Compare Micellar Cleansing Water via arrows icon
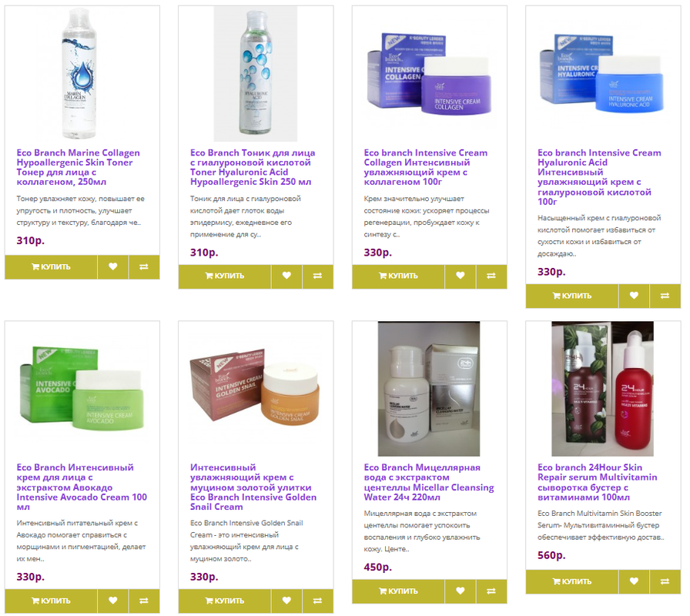 point(491,591)
